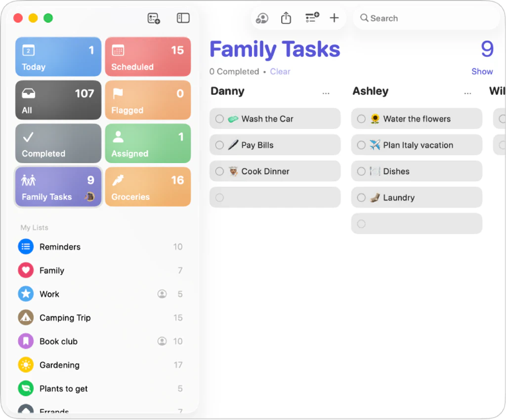This screenshot has height=420, width=506.
Task: Click empty reminder circle under Cook Dinner
Action: [x=219, y=198]
